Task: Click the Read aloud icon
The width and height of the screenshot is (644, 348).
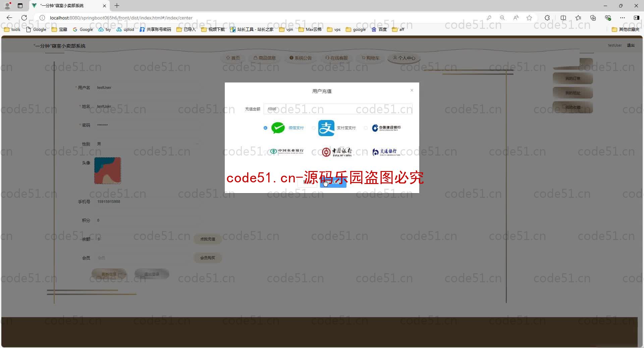Action: coord(516,18)
